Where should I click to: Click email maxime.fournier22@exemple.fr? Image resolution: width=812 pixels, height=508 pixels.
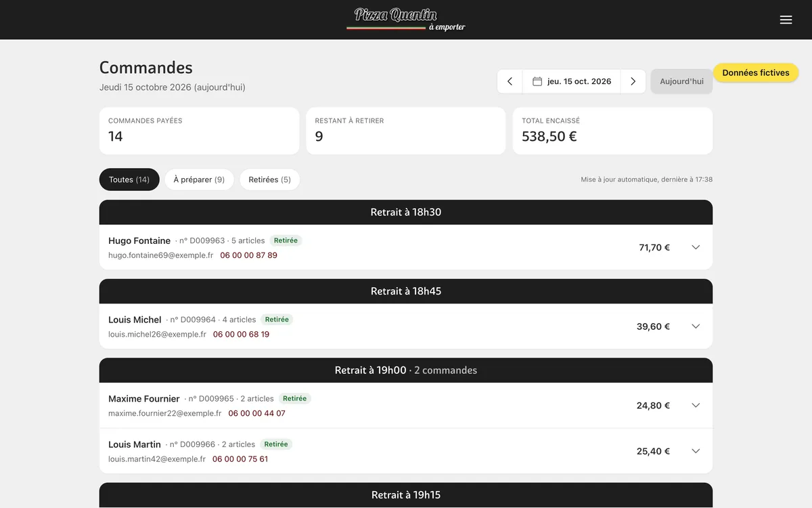coord(164,413)
